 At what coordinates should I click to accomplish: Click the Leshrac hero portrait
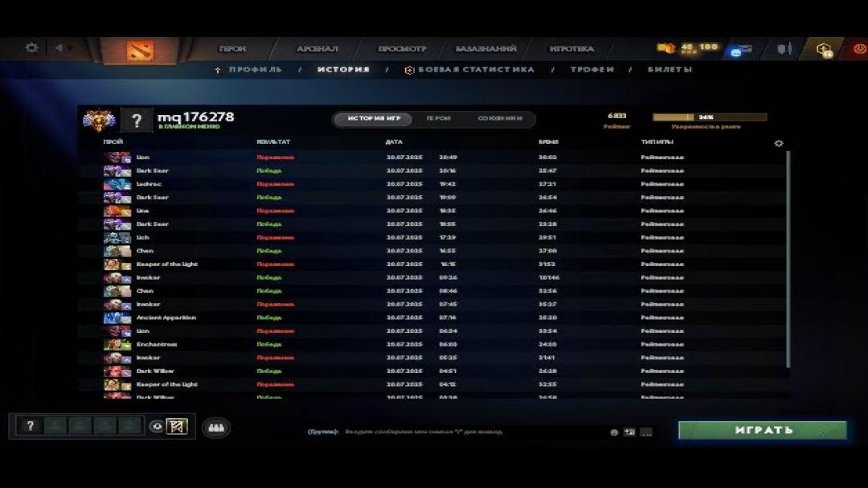coord(117,184)
